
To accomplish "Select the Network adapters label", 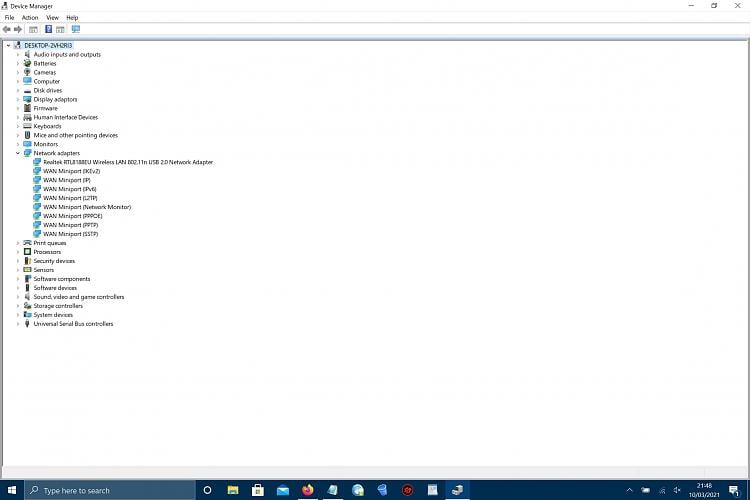I will pyautogui.click(x=56, y=153).
